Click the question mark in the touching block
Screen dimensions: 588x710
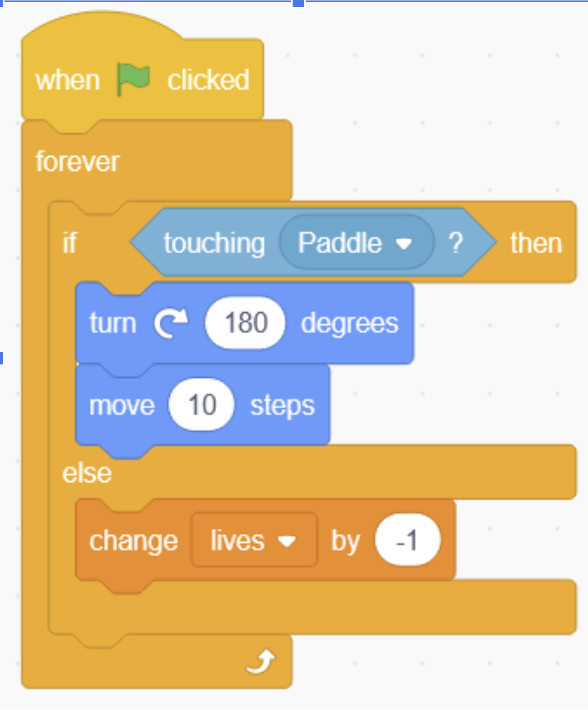pos(457,242)
